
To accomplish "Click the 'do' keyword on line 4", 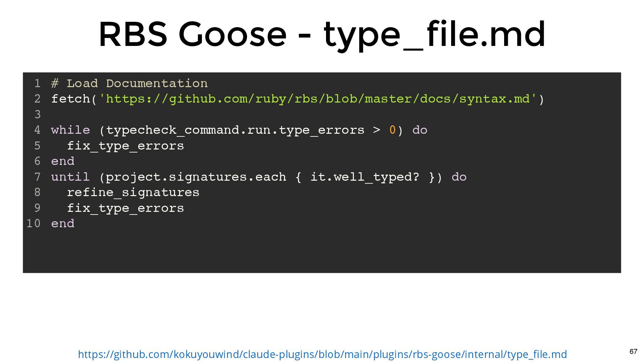I will point(420,130).
